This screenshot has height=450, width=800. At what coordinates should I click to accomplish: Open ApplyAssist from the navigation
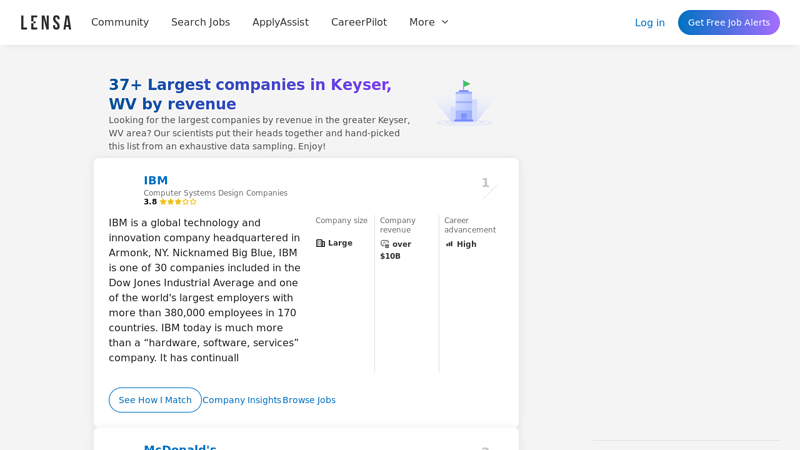coord(280,22)
